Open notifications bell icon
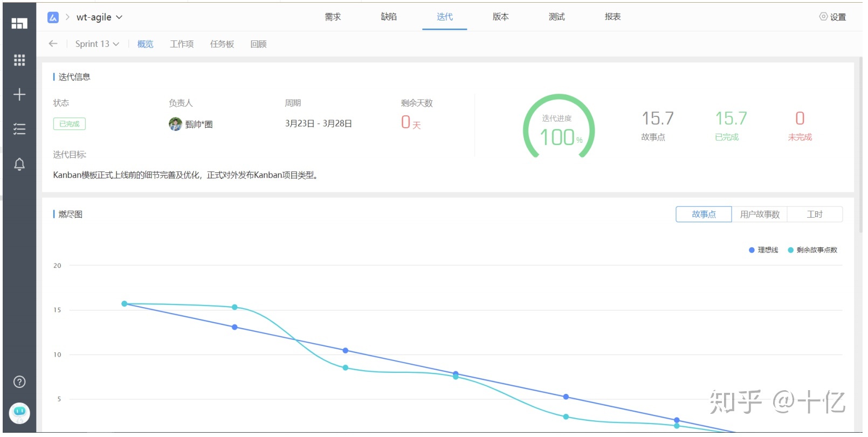Screen dimensions: 868x437 19,164
